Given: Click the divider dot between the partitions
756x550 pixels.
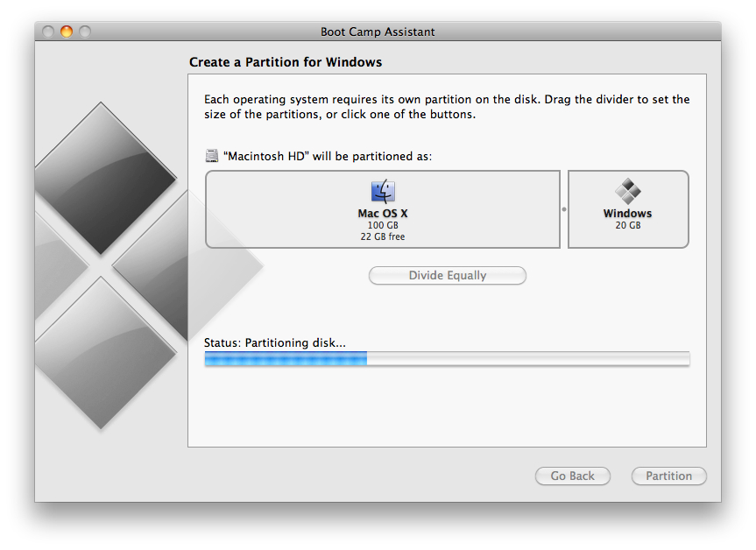Looking at the screenshot, I should pyautogui.click(x=564, y=209).
